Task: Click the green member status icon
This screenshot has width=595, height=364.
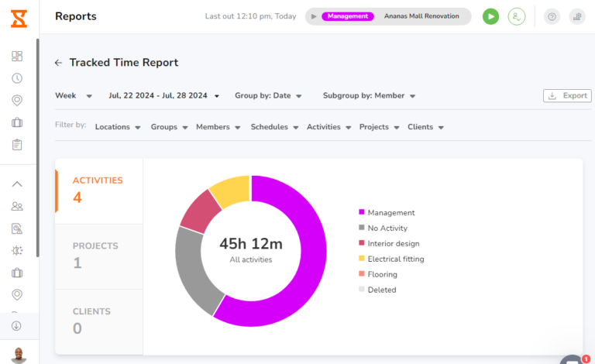Action: click(x=516, y=16)
